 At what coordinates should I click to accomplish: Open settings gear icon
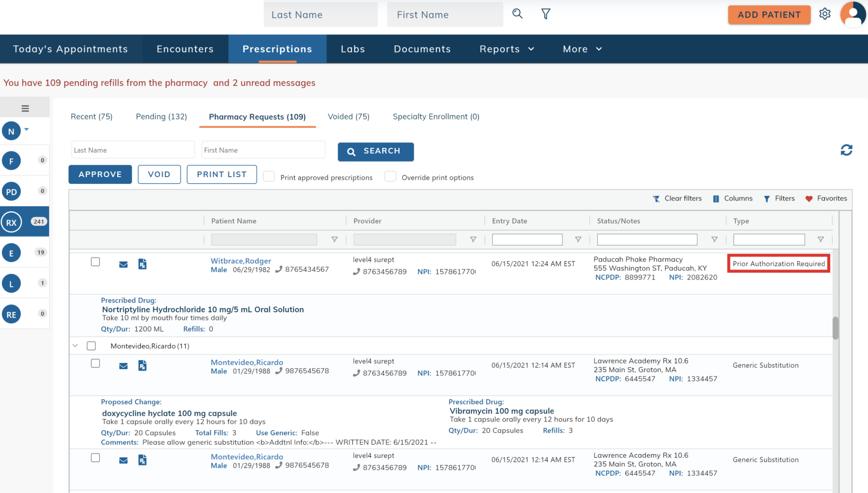click(825, 14)
